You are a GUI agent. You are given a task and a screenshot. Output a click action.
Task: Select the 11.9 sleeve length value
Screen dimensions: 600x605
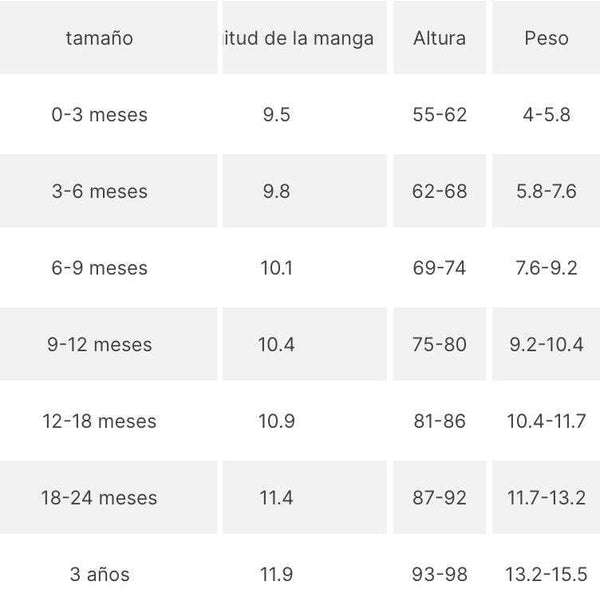coord(277,574)
